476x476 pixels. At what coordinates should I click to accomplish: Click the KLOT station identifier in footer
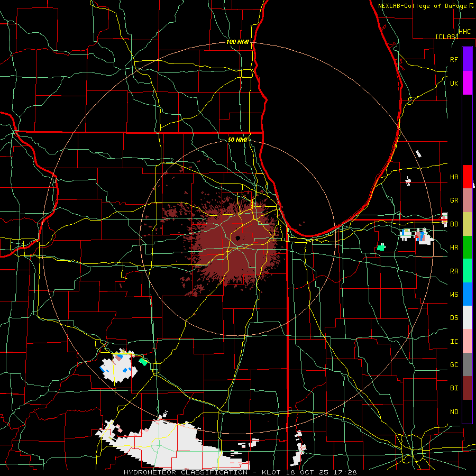(271, 472)
